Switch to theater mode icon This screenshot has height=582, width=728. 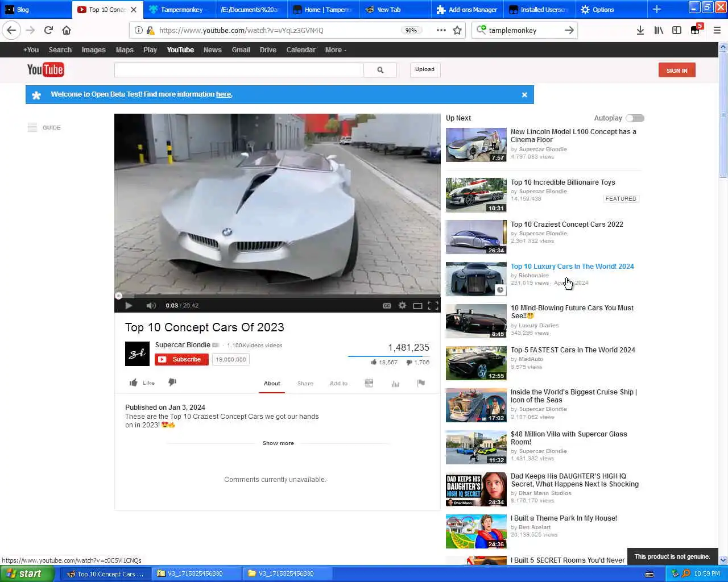point(417,306)
